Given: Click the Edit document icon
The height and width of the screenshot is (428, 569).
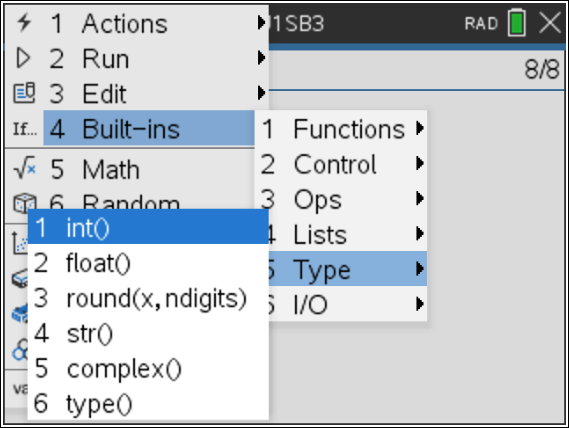Looking at the screenshot, I should point(24,93).
